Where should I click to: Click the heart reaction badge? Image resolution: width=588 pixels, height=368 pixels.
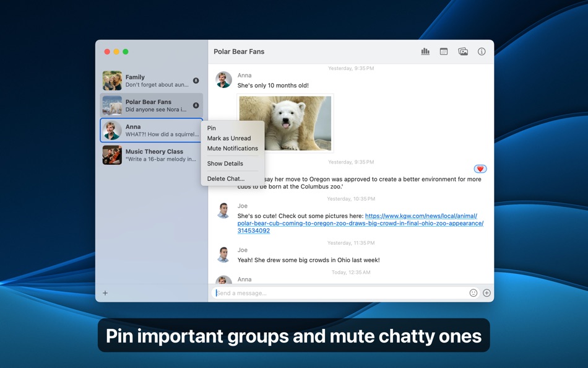[x=480, y=169]
